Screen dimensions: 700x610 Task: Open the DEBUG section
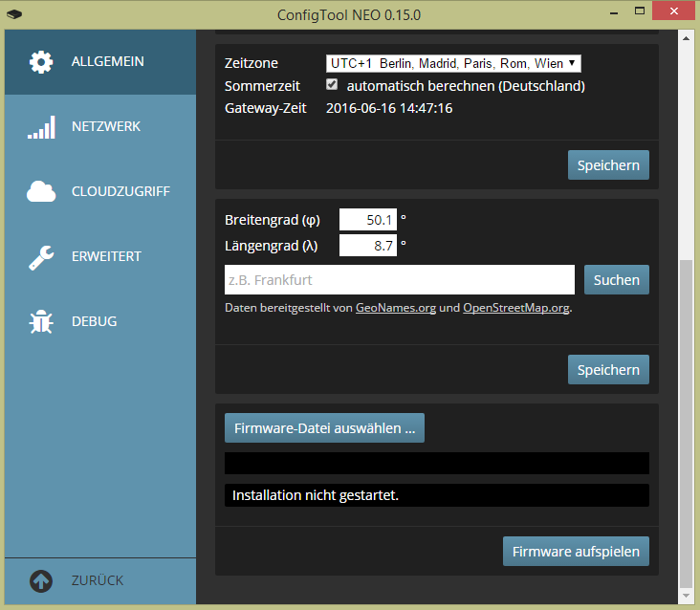click(100, 322)
